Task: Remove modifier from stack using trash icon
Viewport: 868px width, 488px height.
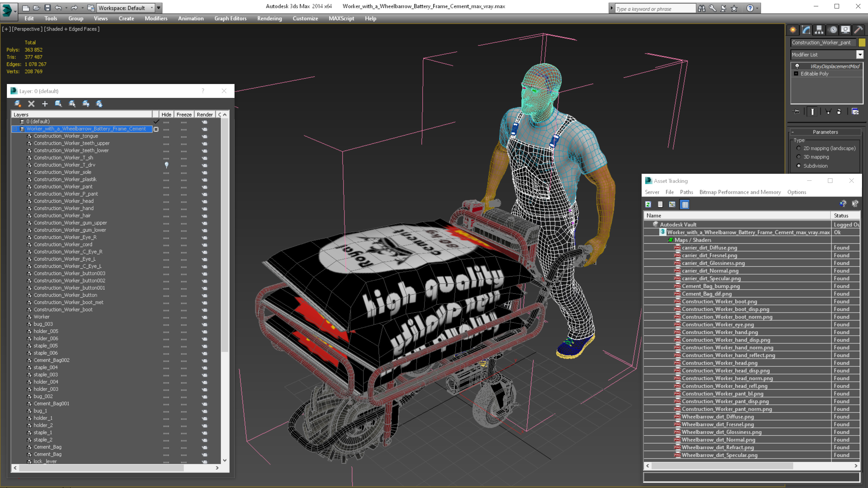Action: [x=839, y=111]
